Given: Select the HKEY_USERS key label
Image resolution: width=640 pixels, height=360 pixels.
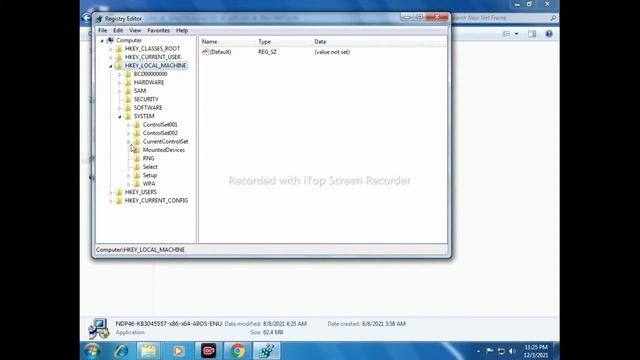Looking at the screenshot, I should click(141, 192).
